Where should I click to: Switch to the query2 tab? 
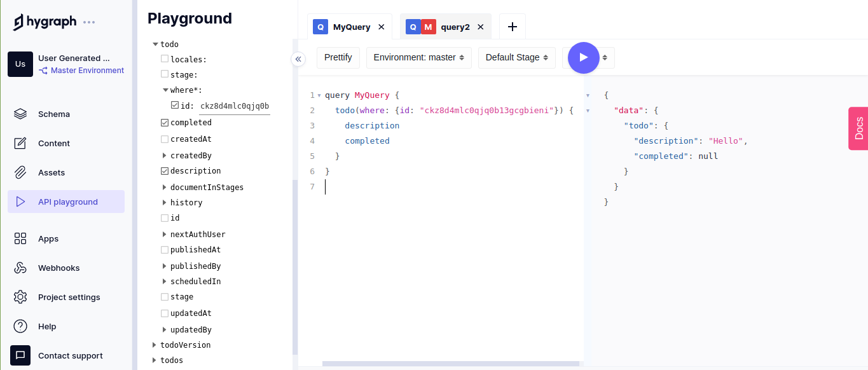click(455, 27)
